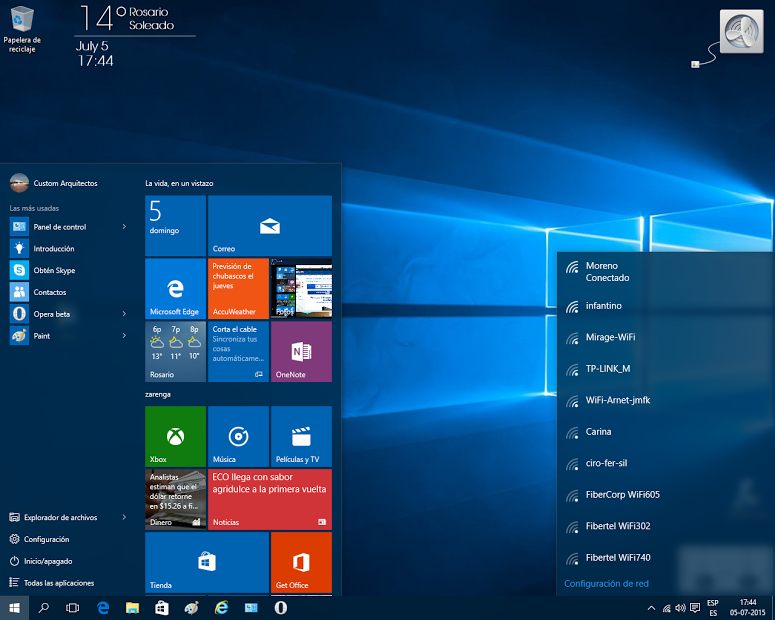Open taskbar search magnifier

[x=43, y=608]
